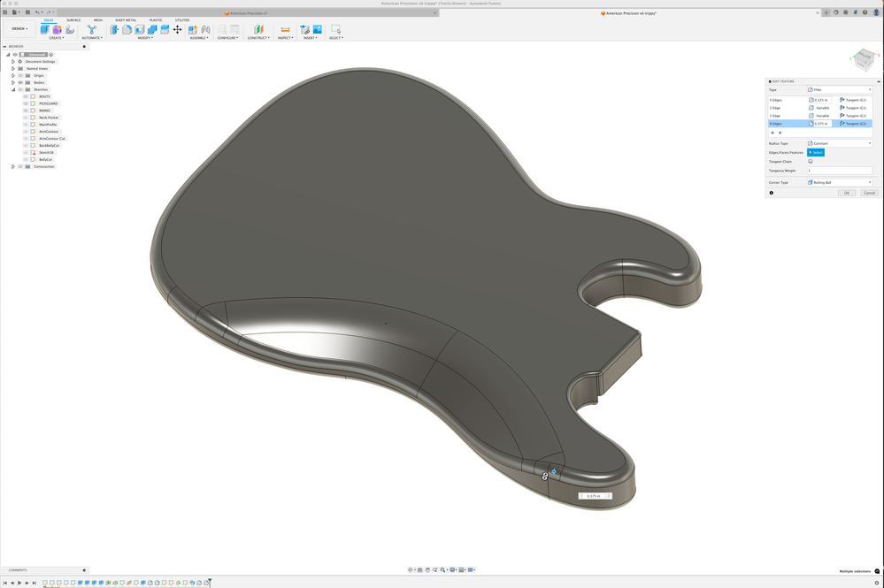Show the ROUTS sketch via eye icon

(26, 96)
